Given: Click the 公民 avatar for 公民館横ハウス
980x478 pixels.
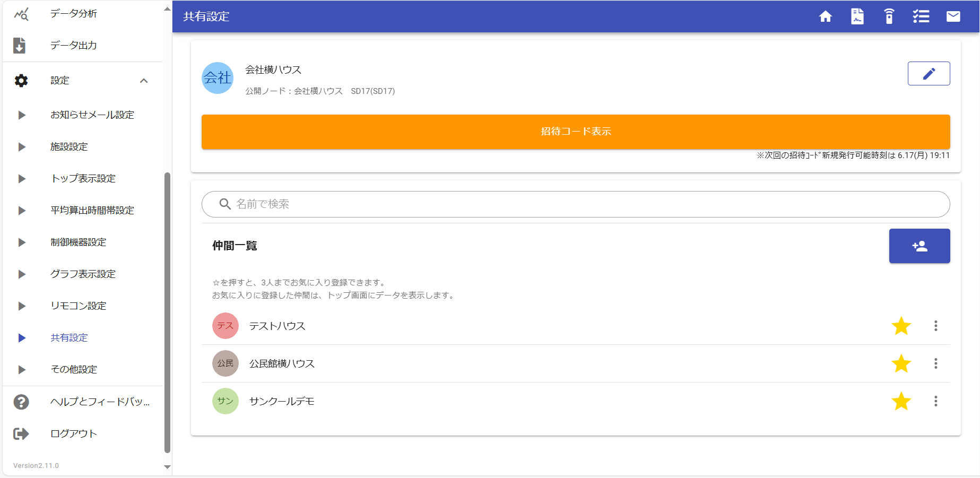Looking at the screenshot, I should click(226, 363).
